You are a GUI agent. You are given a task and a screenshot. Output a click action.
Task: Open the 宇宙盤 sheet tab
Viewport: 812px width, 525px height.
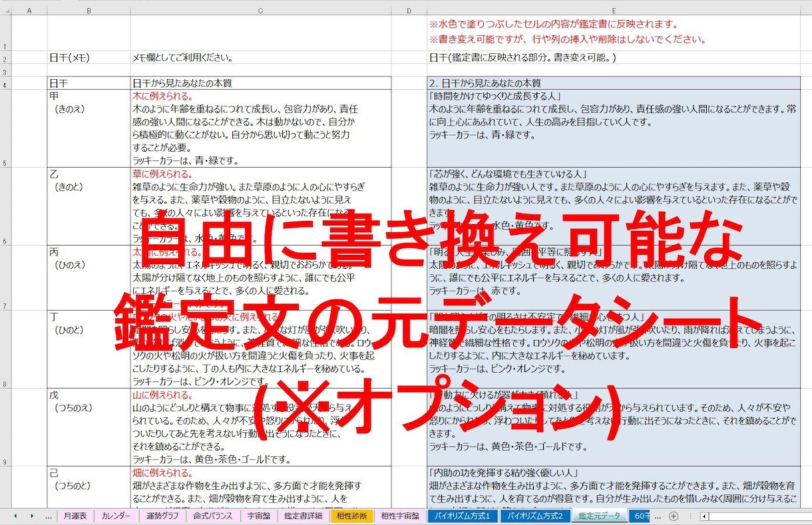(258, 516)
